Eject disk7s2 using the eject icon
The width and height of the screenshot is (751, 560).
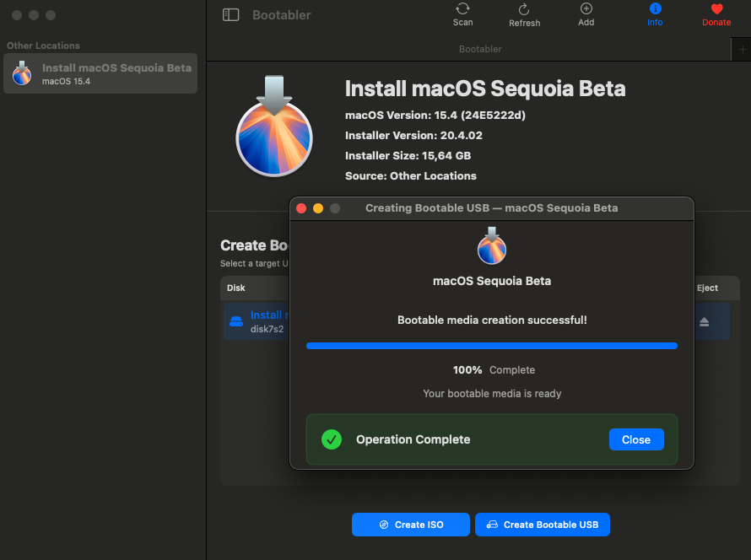point(704,321)
